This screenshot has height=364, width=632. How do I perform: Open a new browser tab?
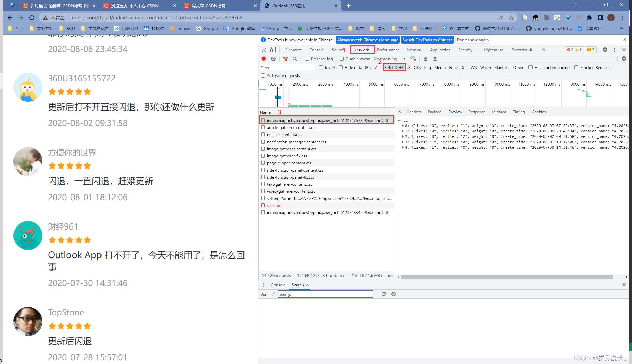pyautogui.click(x=349, y=6)
